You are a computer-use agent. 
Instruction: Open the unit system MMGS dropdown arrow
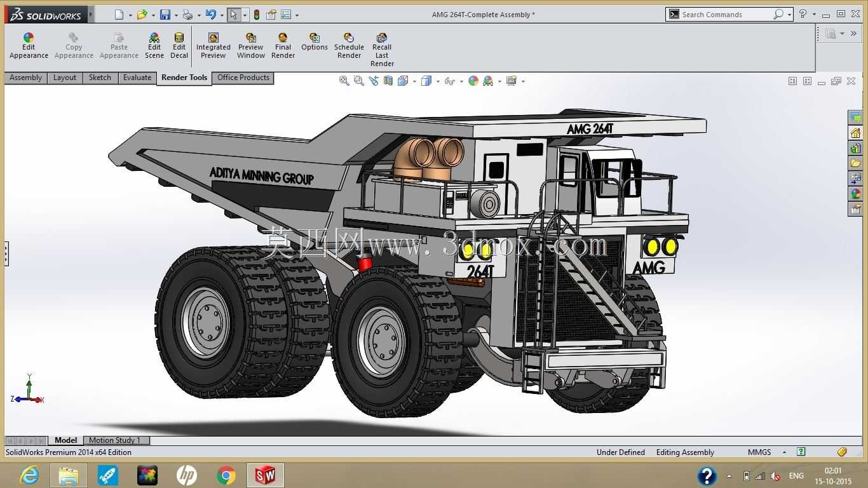784,452
